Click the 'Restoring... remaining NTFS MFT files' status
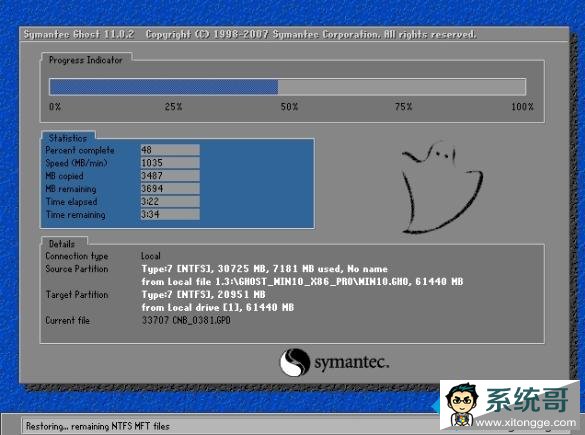 (98, 426)
